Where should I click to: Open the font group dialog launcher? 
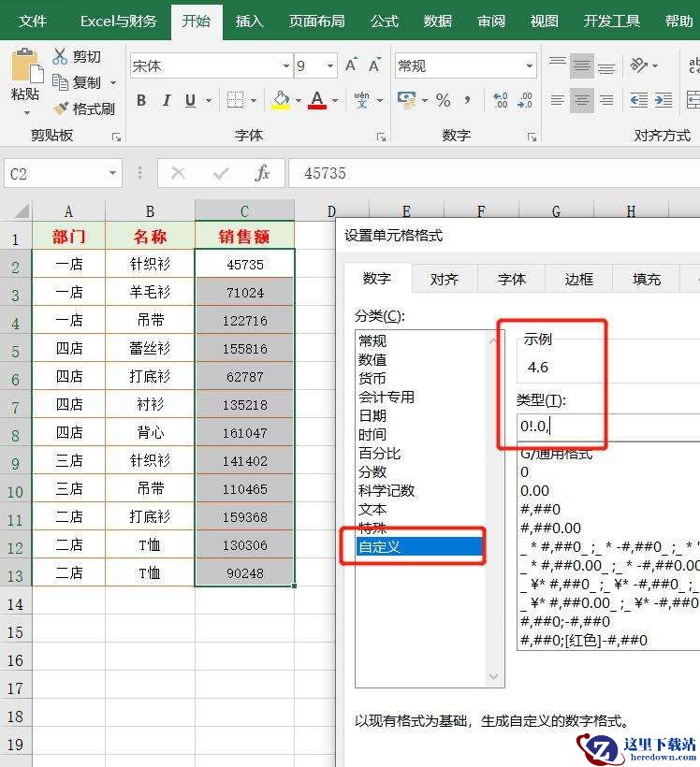click(x=381, y=137)
